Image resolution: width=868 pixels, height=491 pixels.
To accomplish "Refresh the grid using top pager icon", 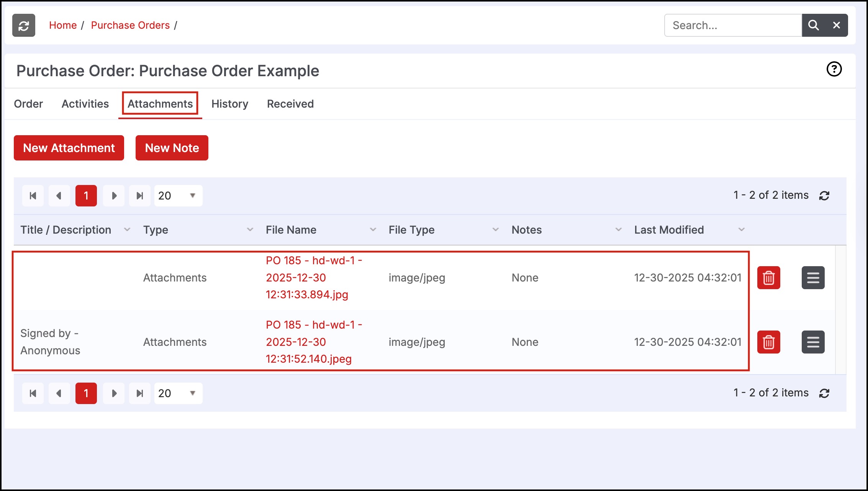I will 824,196.
